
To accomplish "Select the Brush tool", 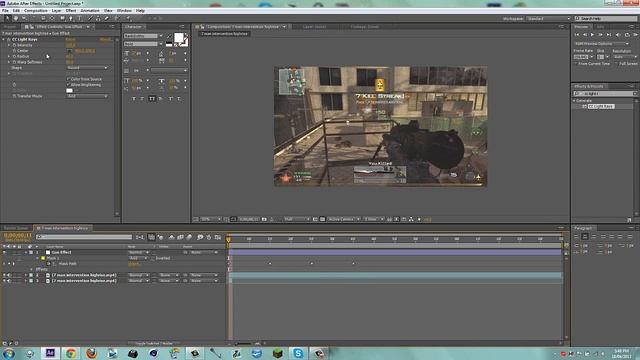I will (x=91, y=18).
